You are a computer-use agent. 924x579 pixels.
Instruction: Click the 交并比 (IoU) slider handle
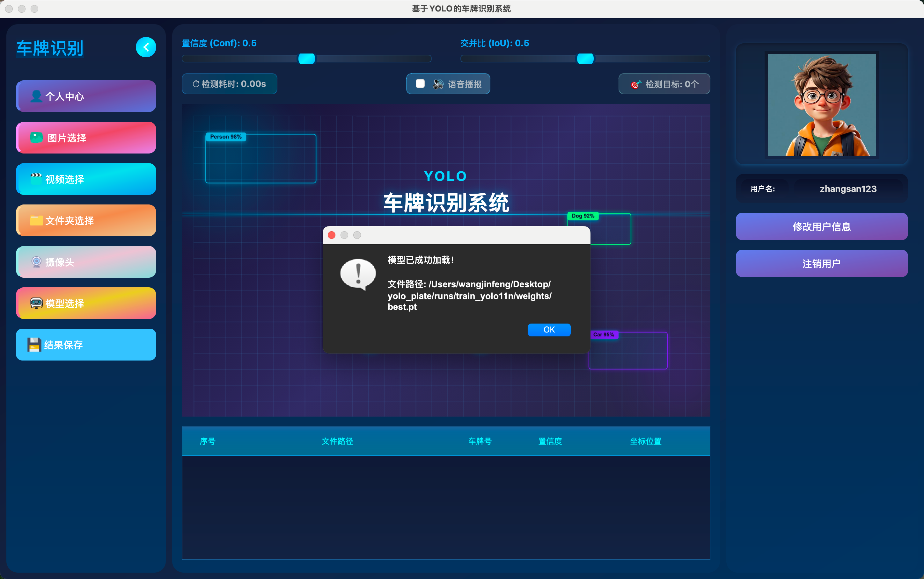585,59
